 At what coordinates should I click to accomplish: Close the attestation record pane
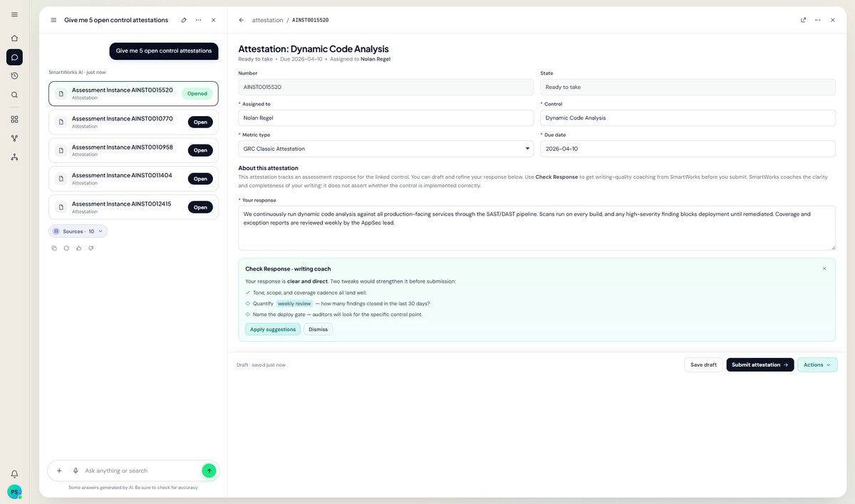click(x=833, y=20)
